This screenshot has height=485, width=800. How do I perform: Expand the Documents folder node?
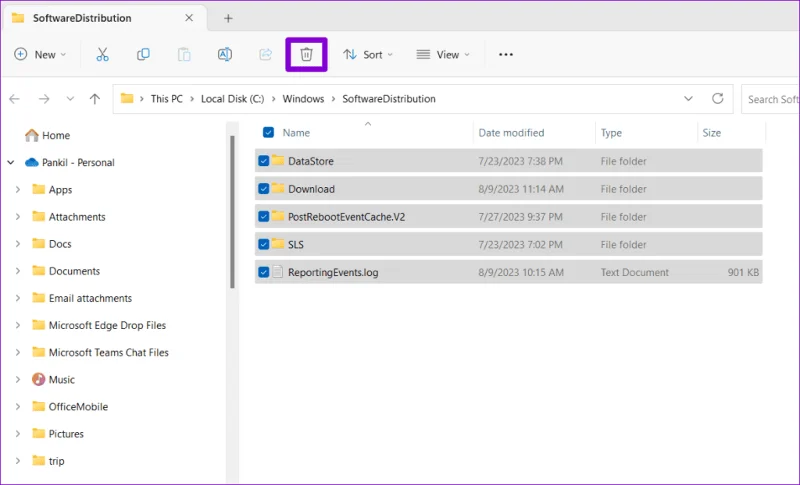coord(18,271)
